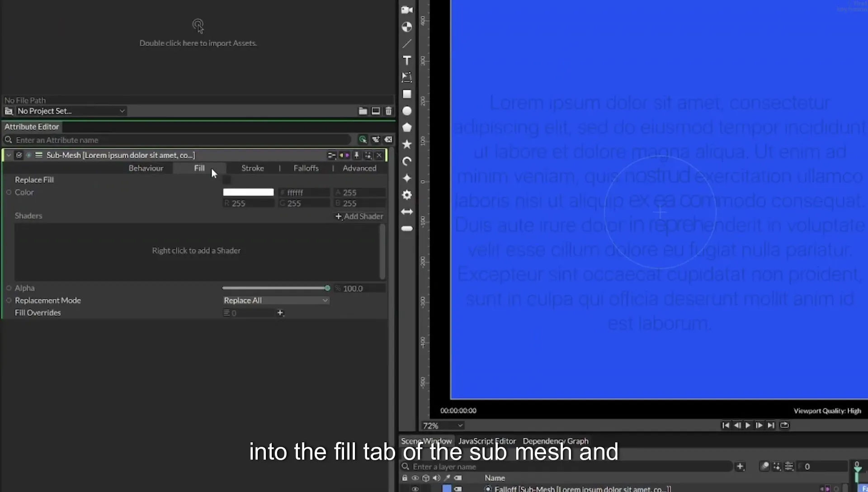Image resolution: width=868 pixels, height=492 pixels.
Task: Select the Polygon shape tool
Action: pyautogui.click(x=407, y=128)
